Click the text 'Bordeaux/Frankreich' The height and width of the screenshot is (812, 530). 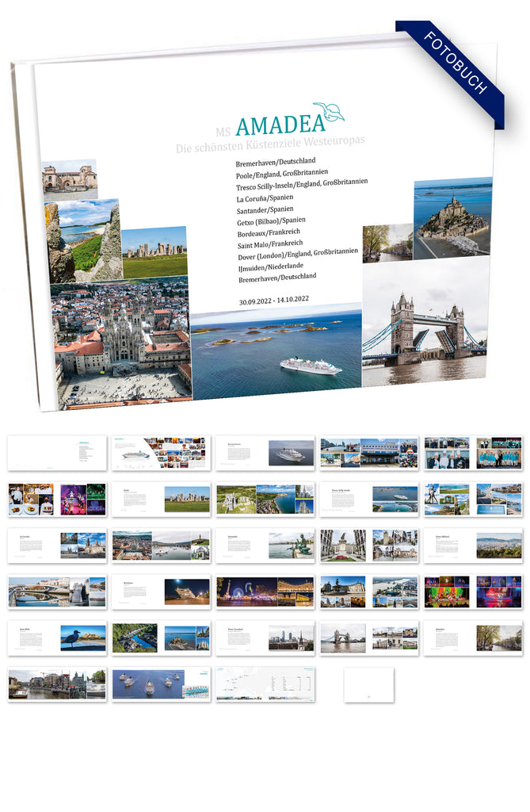pos(269,232)
